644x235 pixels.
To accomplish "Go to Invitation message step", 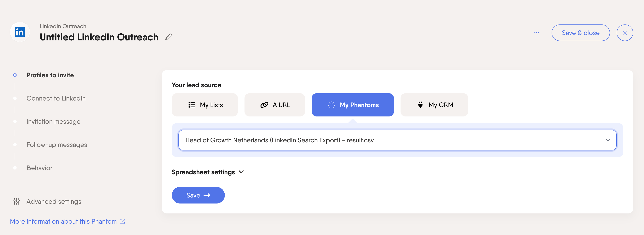I will 53,121.
